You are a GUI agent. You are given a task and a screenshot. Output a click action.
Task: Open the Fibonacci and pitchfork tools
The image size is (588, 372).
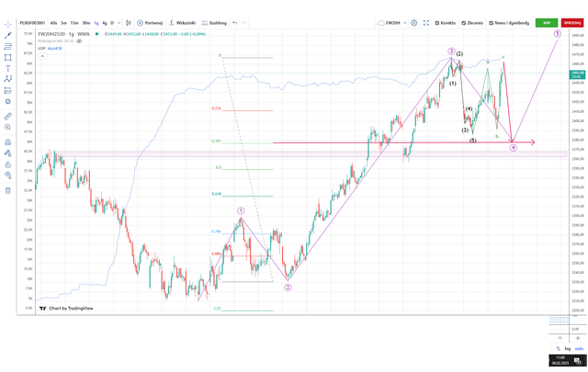tap(8, 46)
